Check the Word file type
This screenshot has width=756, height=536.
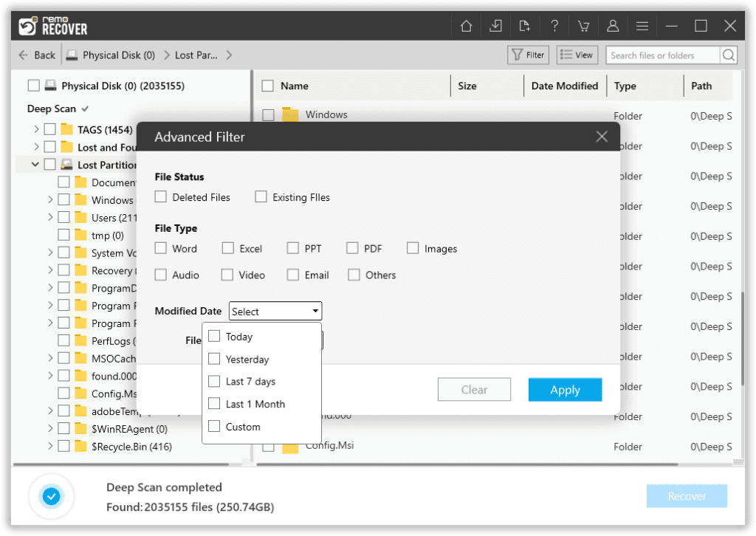click(159, 248)
